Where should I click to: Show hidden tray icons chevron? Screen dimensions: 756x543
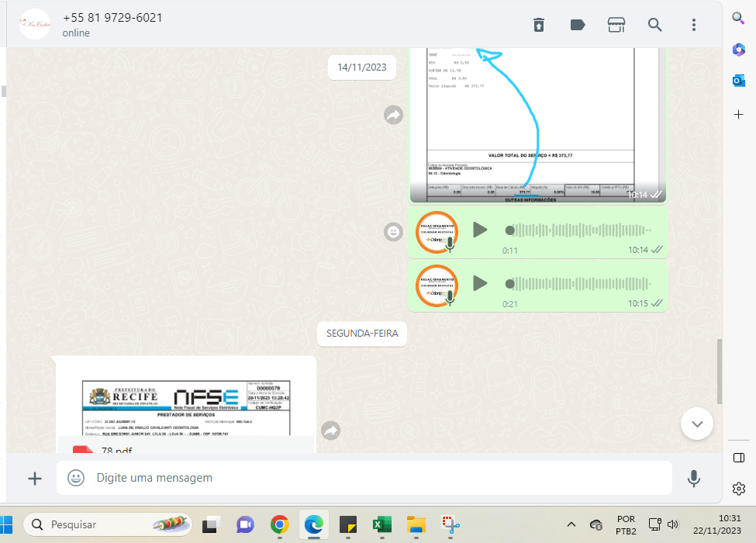pyautogui.click(x=571, y=524)
